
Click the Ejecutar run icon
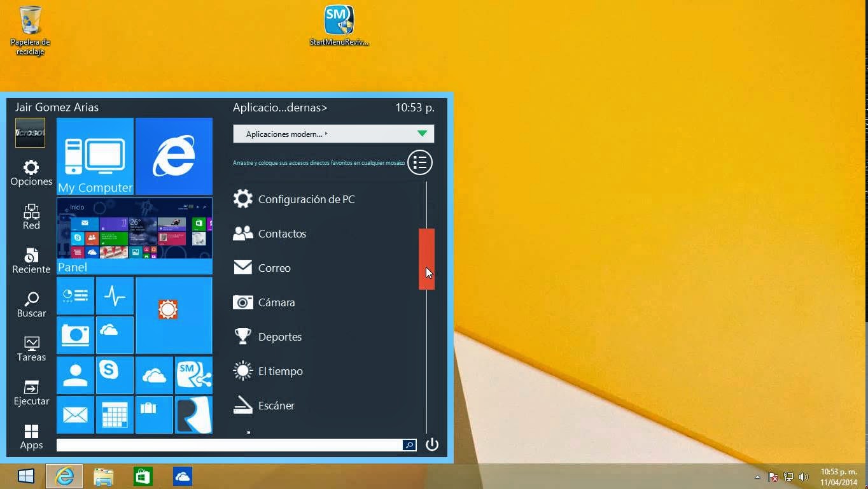[31, 393]
